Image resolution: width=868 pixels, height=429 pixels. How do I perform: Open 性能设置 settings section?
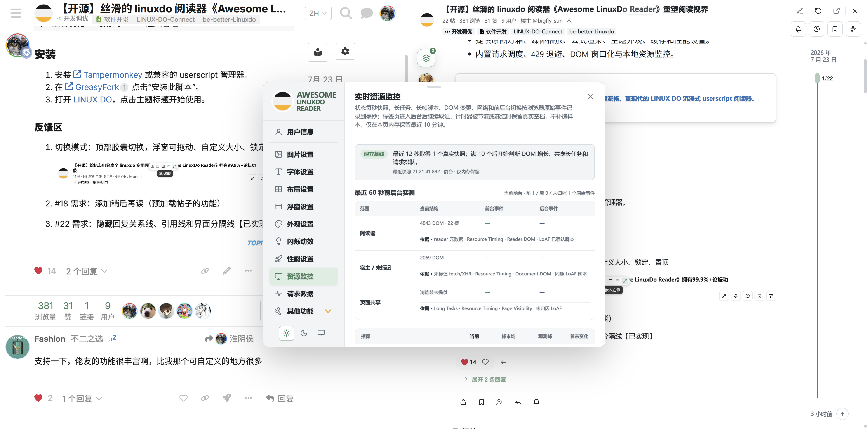click(x=303, y=259)
